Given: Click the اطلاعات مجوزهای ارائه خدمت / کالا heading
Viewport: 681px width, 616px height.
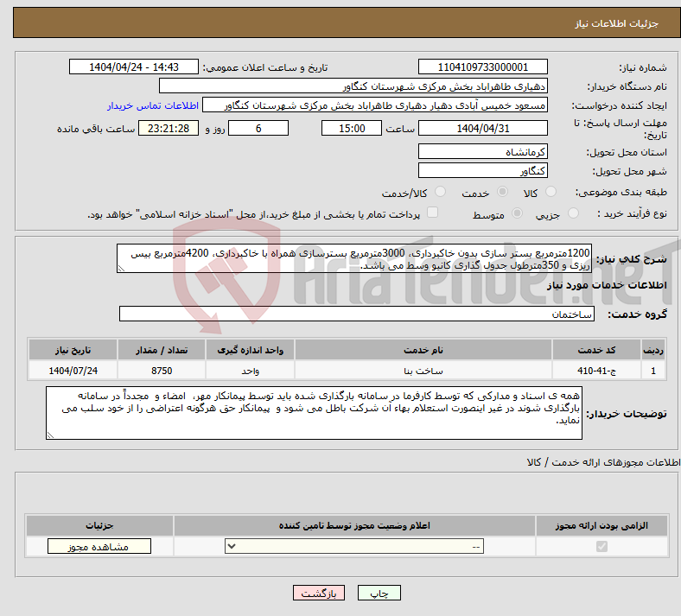Looking at the screenshot, I should click(604, 462).
